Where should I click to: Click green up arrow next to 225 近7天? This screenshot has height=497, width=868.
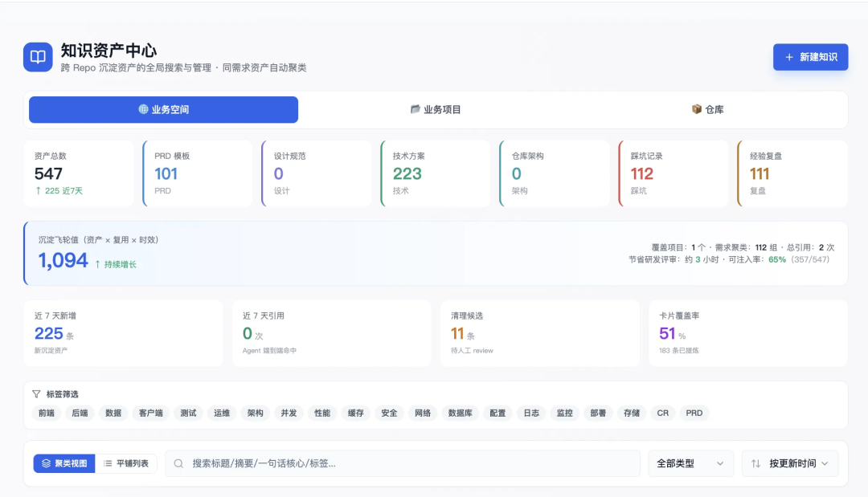pyautogui.click(x=39, y=191)
